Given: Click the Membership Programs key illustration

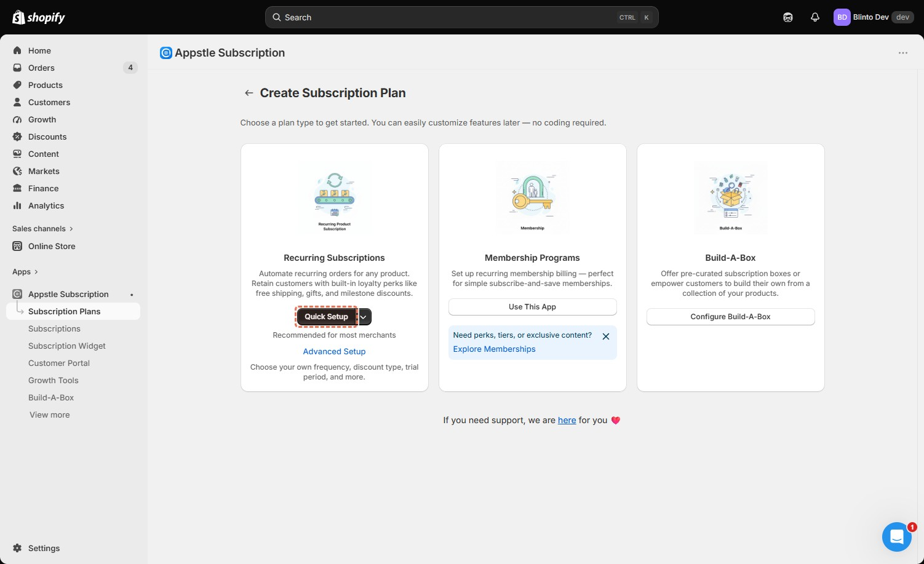Looking at the screenshot, I should tap(533, 197).
